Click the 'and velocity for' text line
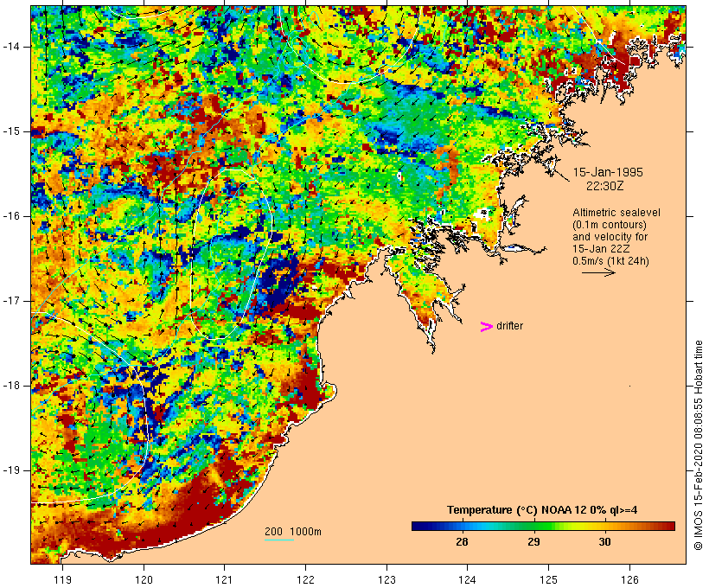 [x=610, y=237]
